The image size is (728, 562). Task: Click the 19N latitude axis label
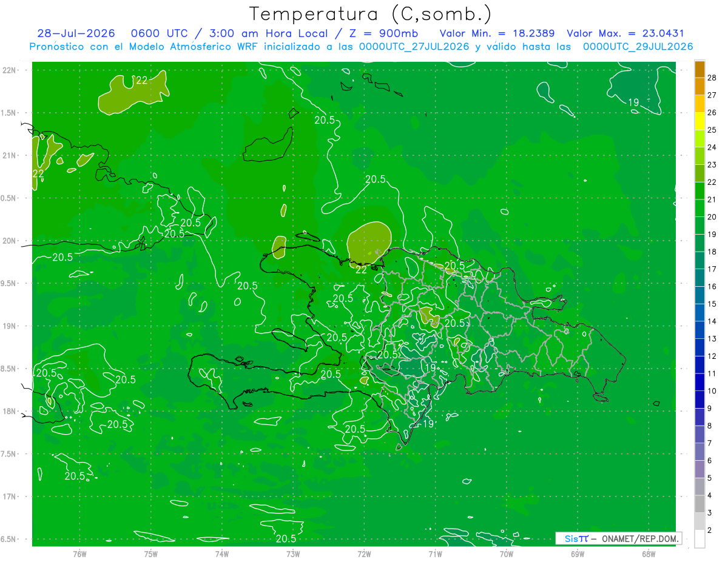9,326
